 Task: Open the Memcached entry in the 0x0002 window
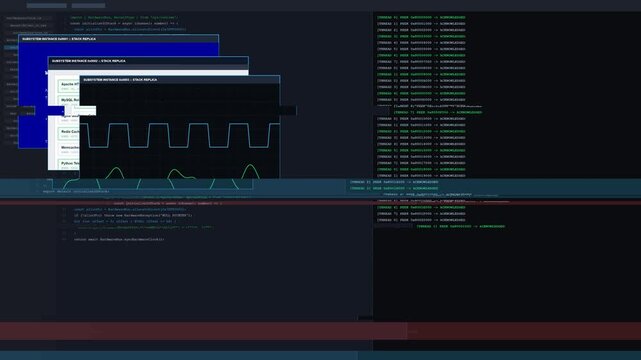coord(69,149)
